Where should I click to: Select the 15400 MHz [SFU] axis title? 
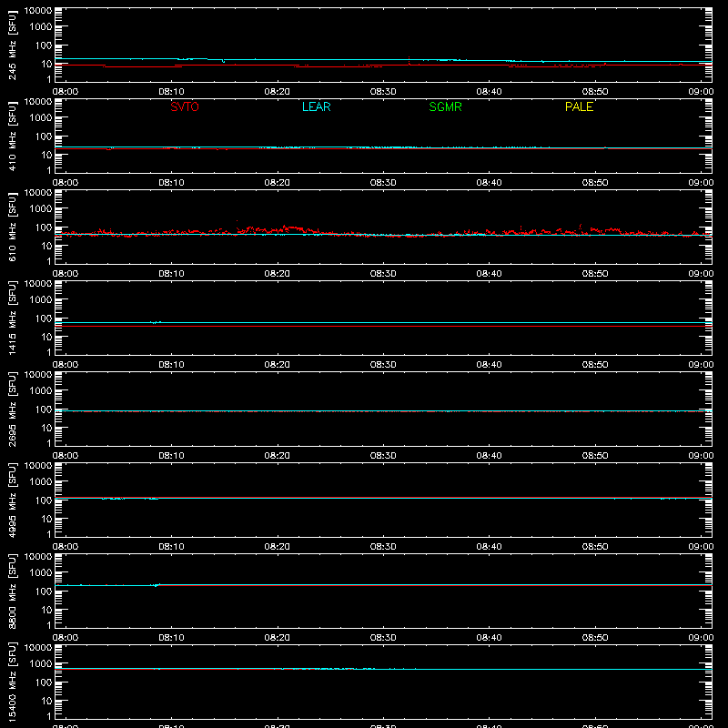point(12,682)
